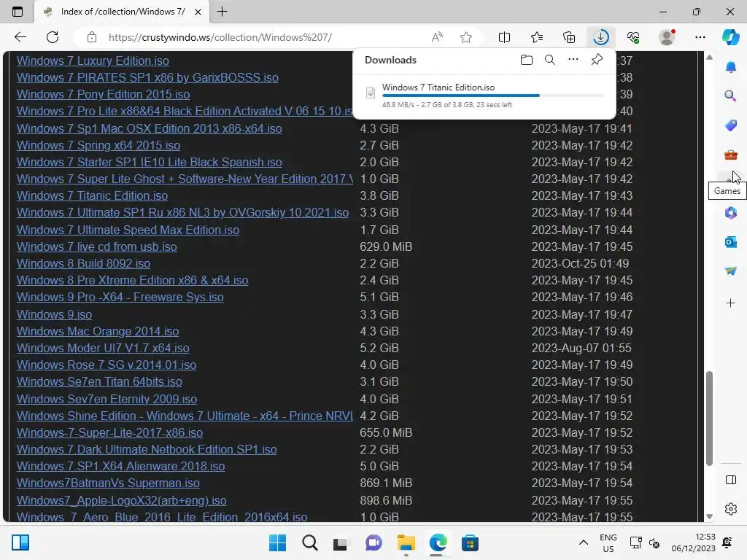Customize sidebar with plus icon
Screen dimensions: 747x560
(x=730, y=303)
